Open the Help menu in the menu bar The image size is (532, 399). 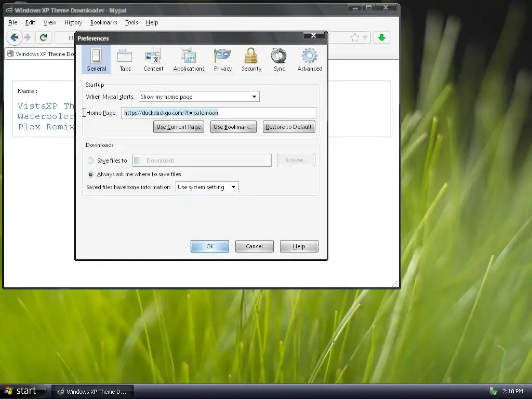tap(152, 22)
